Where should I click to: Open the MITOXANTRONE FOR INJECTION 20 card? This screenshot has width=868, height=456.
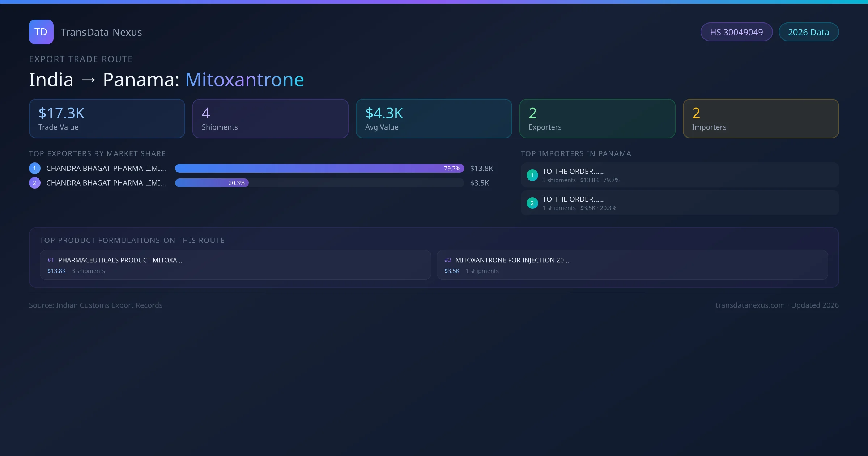(632, 265)
